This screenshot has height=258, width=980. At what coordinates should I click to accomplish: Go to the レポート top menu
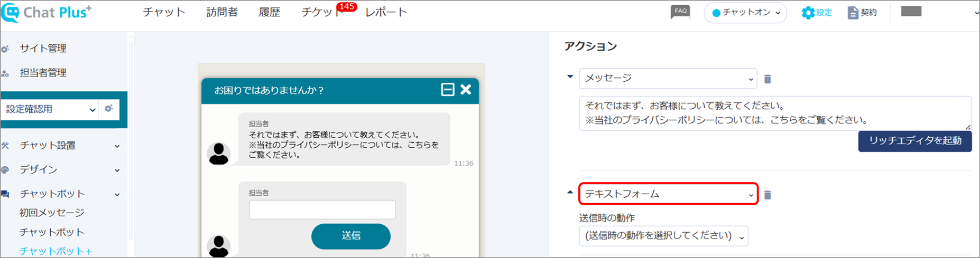coord(386,12)
